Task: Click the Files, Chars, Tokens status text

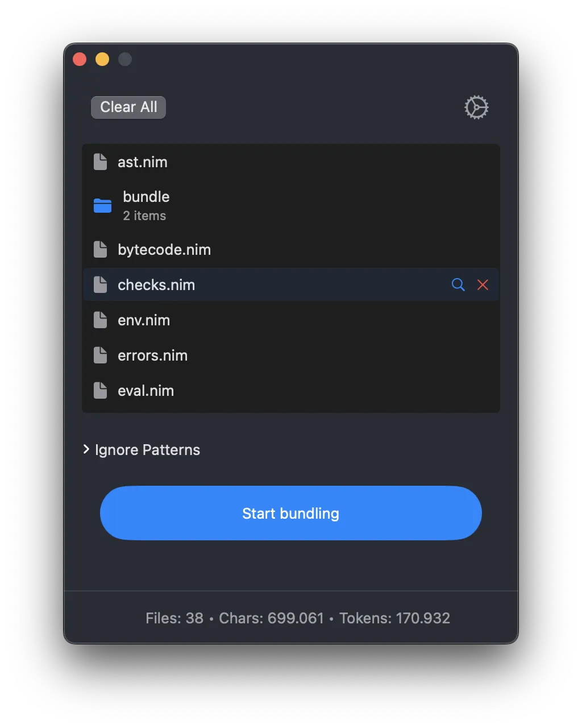Action: (x=298, y=618)
